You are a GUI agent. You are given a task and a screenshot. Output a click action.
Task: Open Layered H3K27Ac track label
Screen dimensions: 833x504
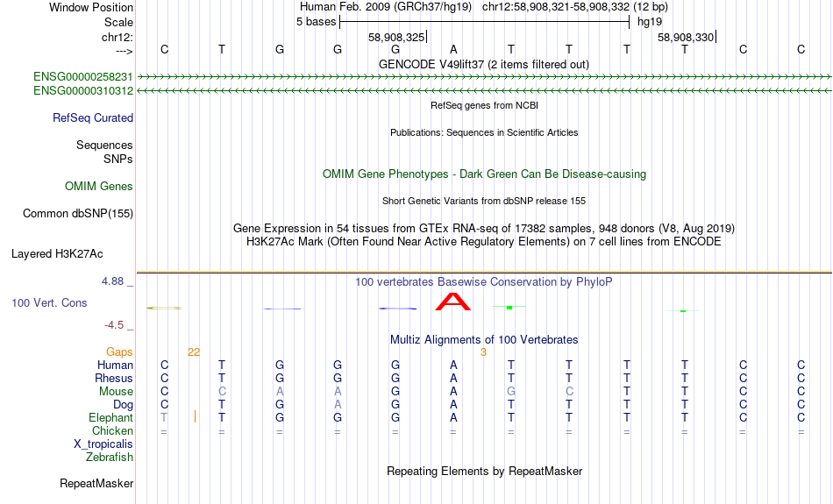[x=57, y=254]
